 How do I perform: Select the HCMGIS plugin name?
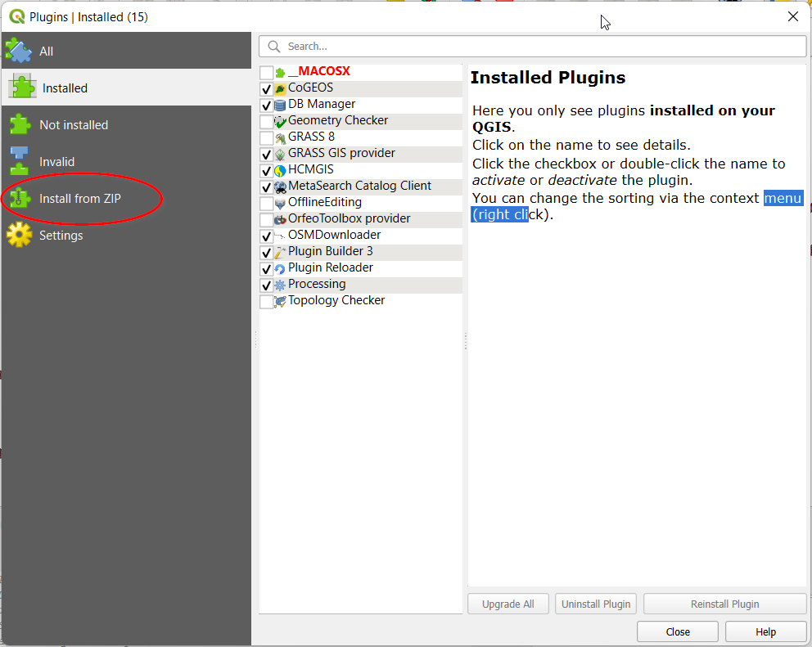click(311, 169)
